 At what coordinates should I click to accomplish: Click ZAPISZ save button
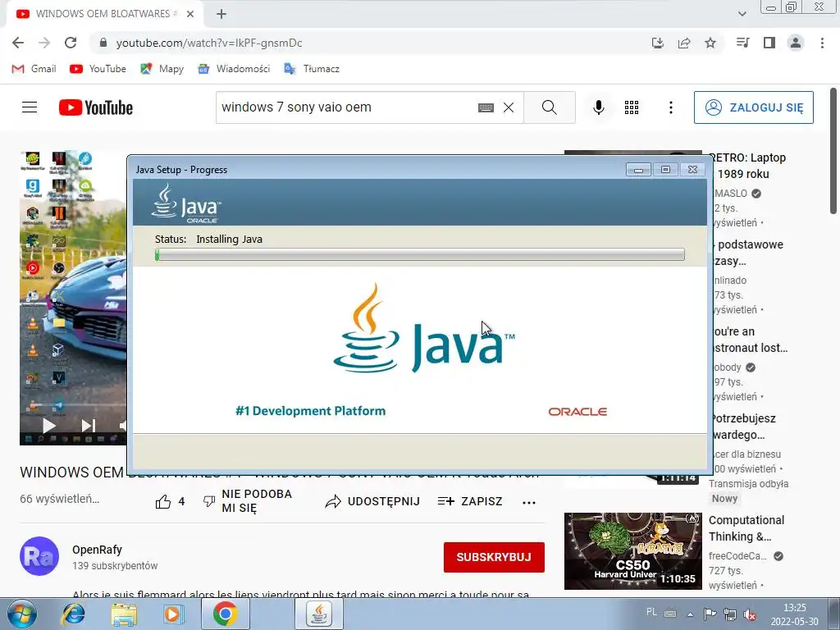[470, 501]
